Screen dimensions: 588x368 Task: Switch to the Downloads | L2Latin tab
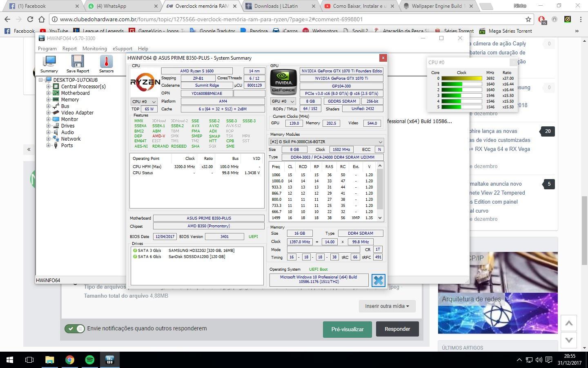[279, 6]
